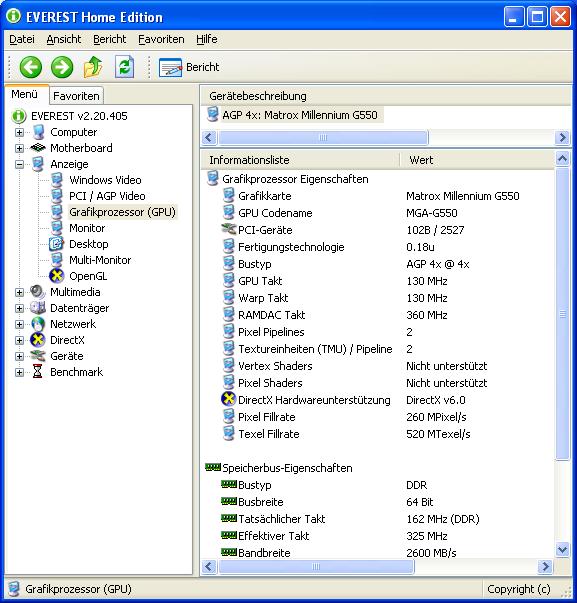Viewport: 577px width, 603px height.
Task: Click the Geräte devices icon
Action: click(38, 356)
